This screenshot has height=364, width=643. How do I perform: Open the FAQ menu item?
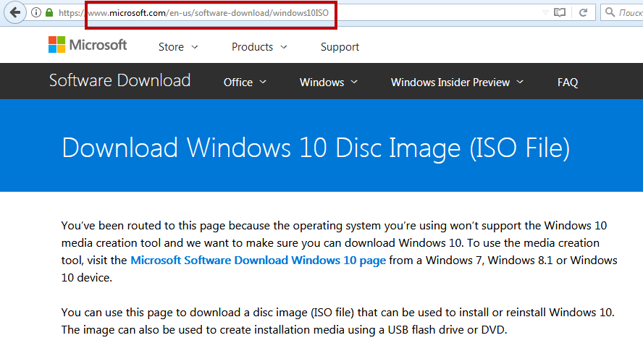tap(568, 82)
